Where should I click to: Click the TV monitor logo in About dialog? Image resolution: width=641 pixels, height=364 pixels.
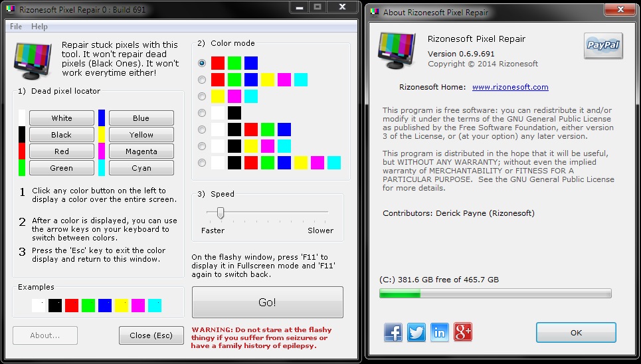point(397,50)
